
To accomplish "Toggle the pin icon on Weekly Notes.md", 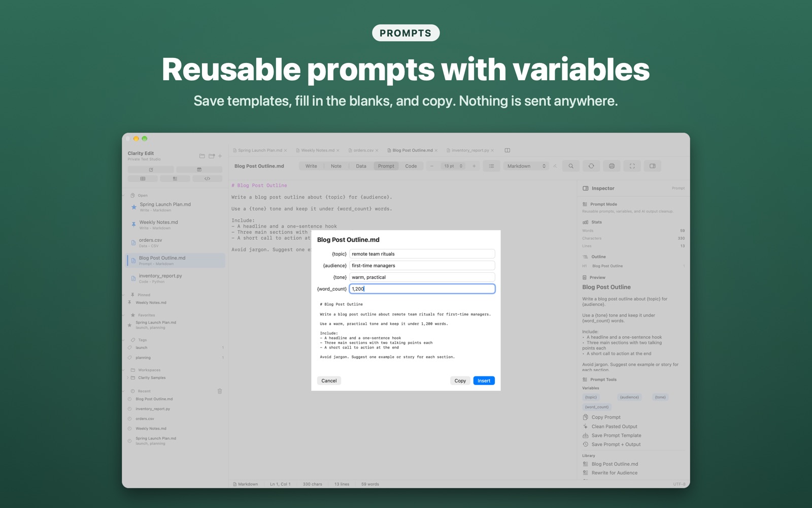I will click(x=133, y=225).
